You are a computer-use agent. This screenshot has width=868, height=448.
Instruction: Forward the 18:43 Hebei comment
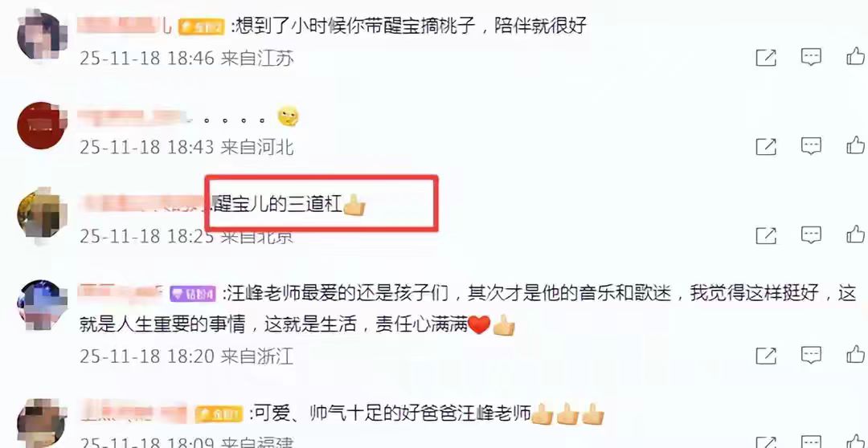(x=766, y=146)
